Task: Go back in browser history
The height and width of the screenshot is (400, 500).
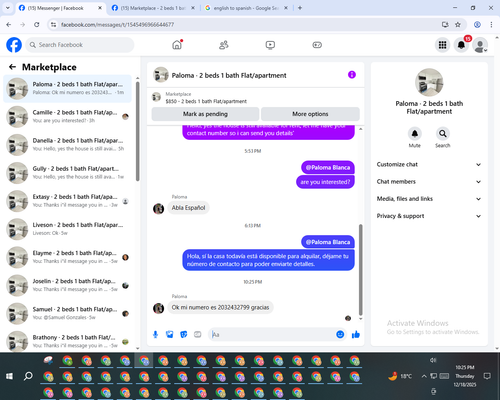Action: [x=9, y=24]
